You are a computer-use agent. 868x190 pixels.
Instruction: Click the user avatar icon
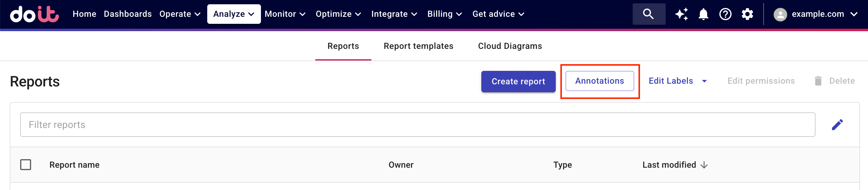780,14
